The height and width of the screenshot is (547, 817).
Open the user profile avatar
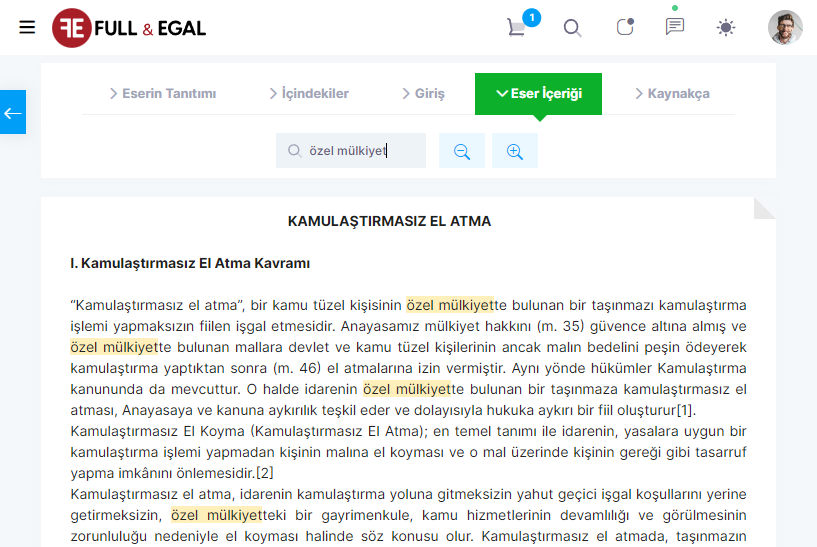[x=785, y=27]
